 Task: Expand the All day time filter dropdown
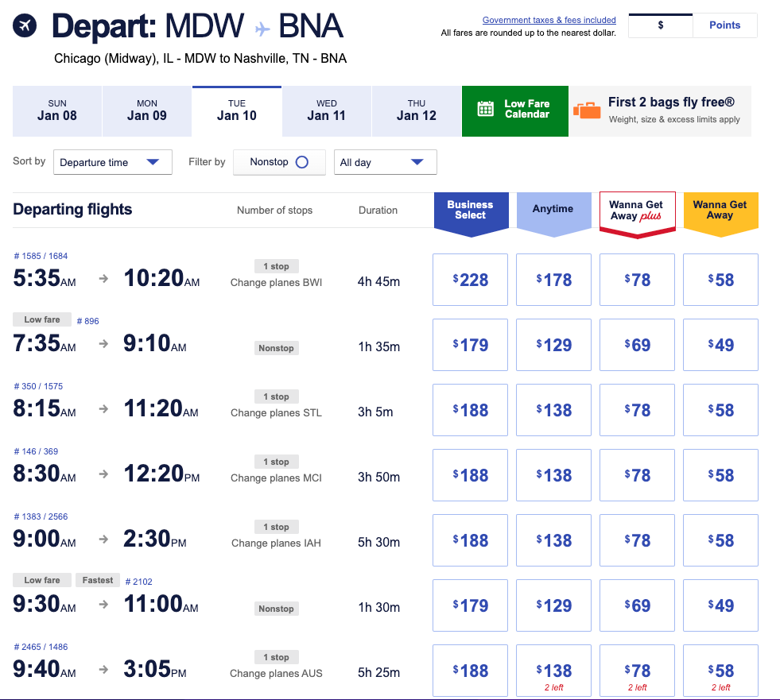(x=385, y=162)
